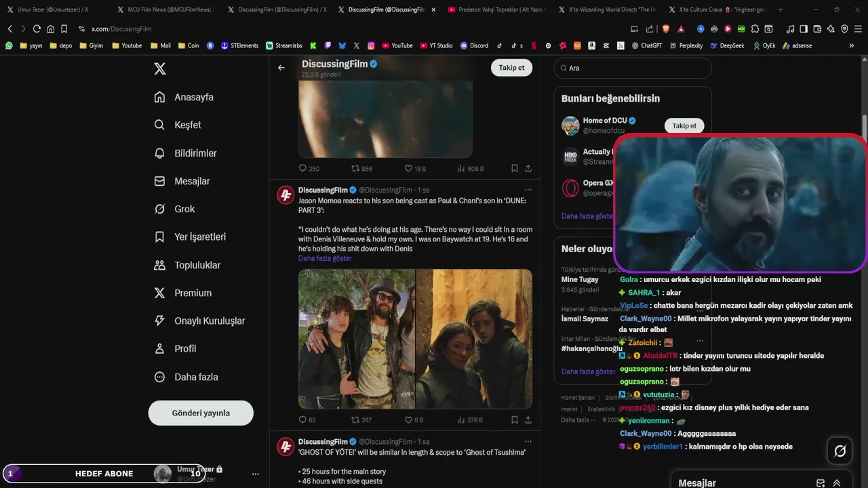868x488 pixels.
Task: Open account menu next to Umur Tezer
Action: coord(256,474)
